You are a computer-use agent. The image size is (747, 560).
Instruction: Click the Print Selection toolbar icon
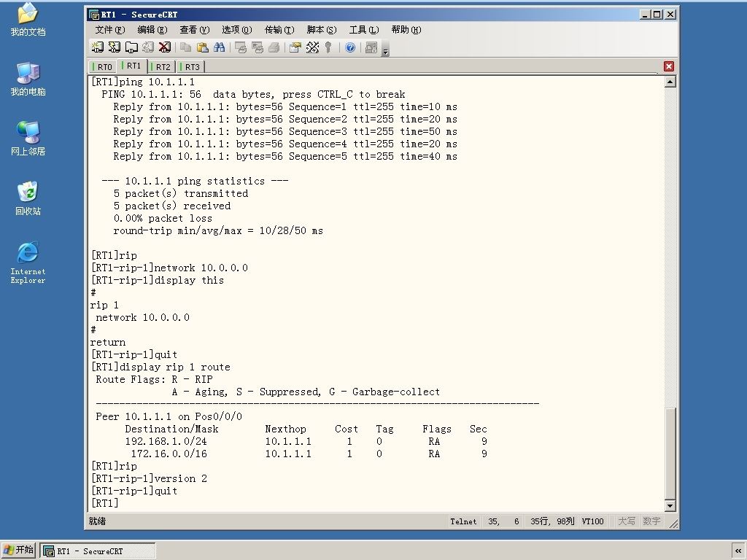[258, 47]
